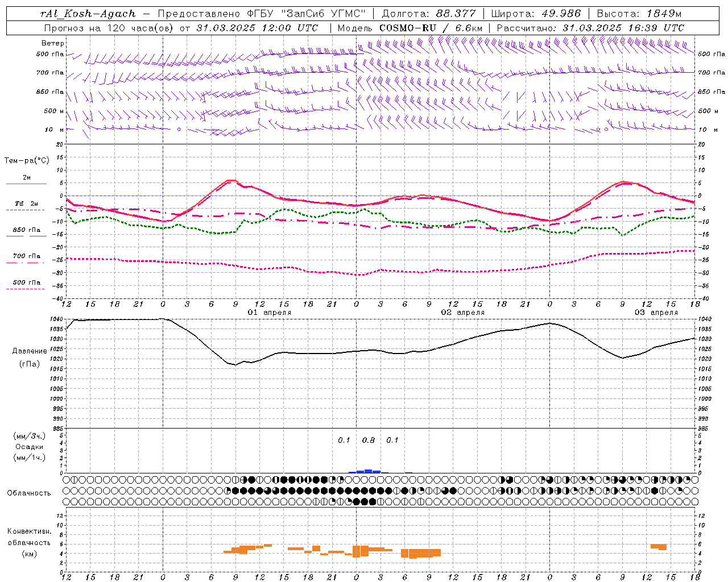Click the Td 2м legend entry
Viewport: 728px width, 582px height.
pos(27,203)
